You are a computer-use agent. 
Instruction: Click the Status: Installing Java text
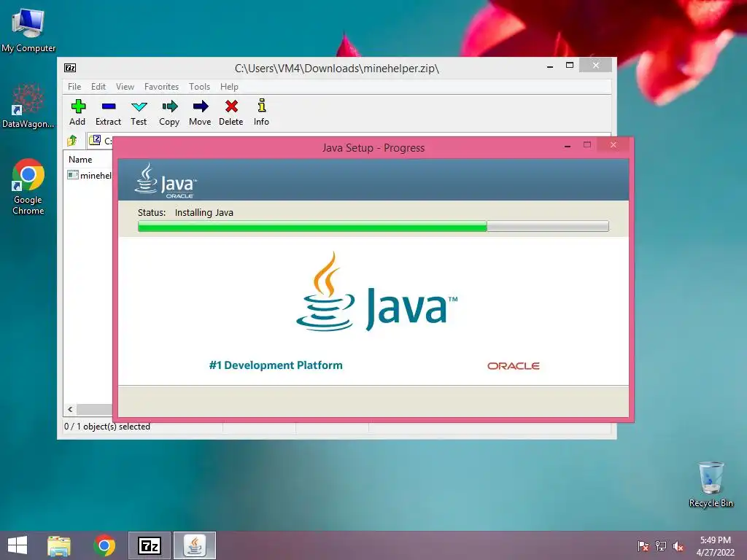(x=185, y=212)
